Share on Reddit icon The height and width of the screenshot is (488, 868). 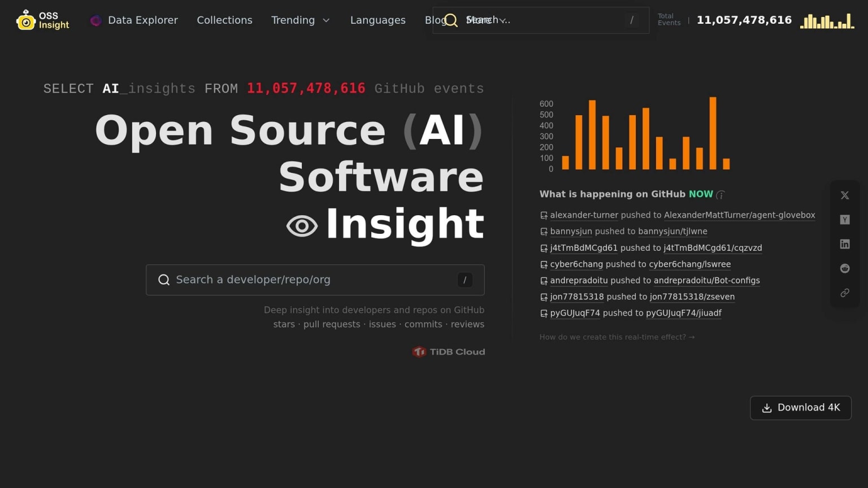point(845,268)
